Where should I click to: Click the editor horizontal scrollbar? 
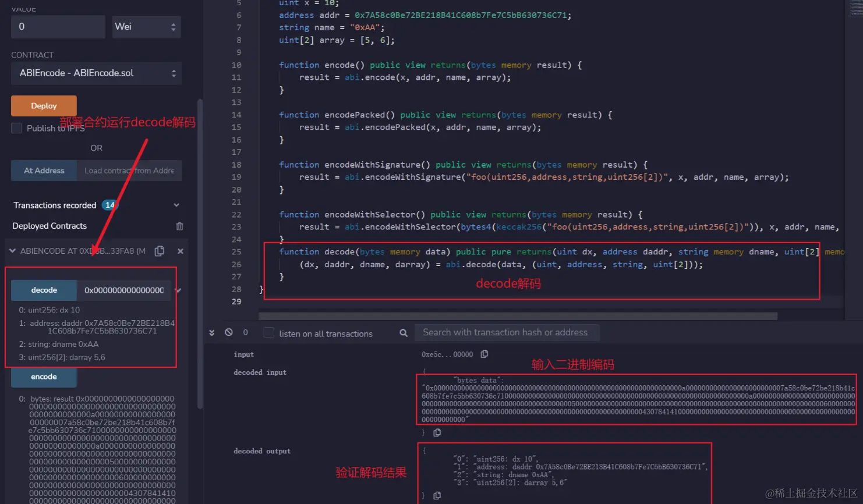[518, 316]
